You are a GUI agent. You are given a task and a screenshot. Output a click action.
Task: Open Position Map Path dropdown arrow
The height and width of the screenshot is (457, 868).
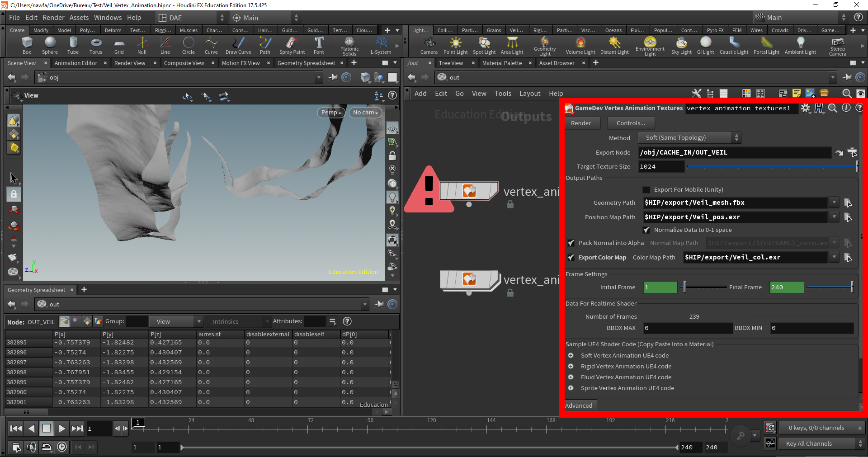coord(834,217)
